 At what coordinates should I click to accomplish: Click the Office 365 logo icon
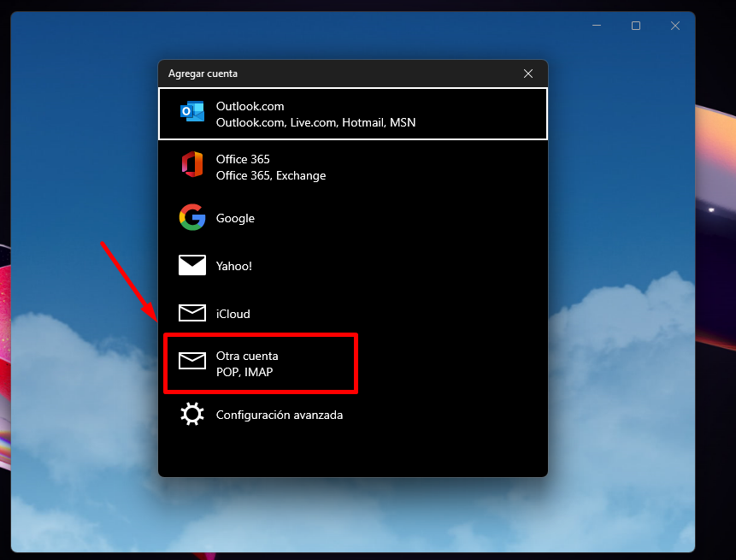tap(192, 164)
